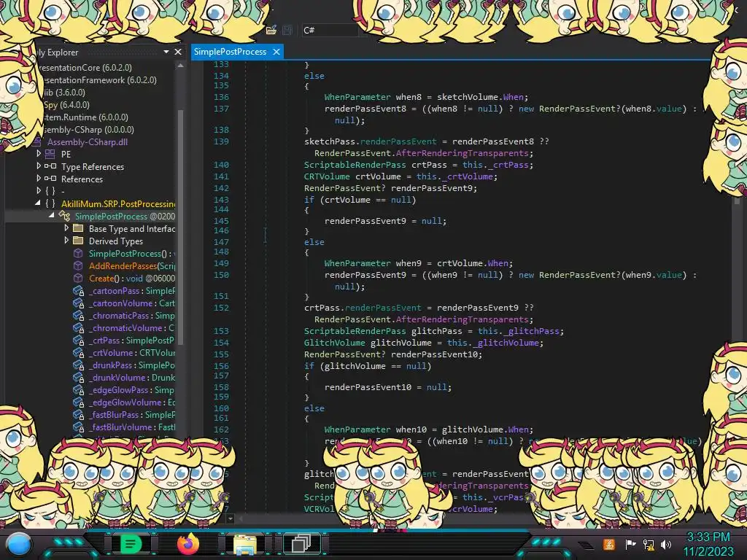This screenshot has width=747, height=560.
Task: Click this._glitchPass reference on line 153
Action: (x=520, y=331)
